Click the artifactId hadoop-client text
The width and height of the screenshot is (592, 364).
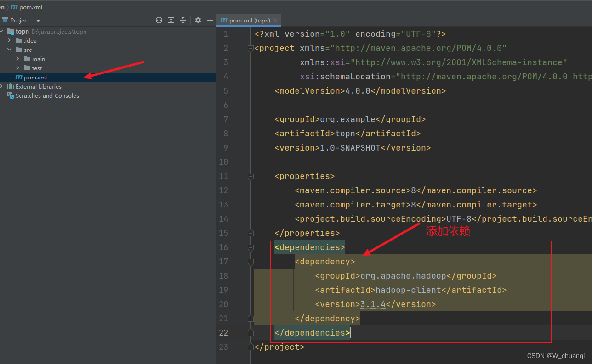click(410, 290)
